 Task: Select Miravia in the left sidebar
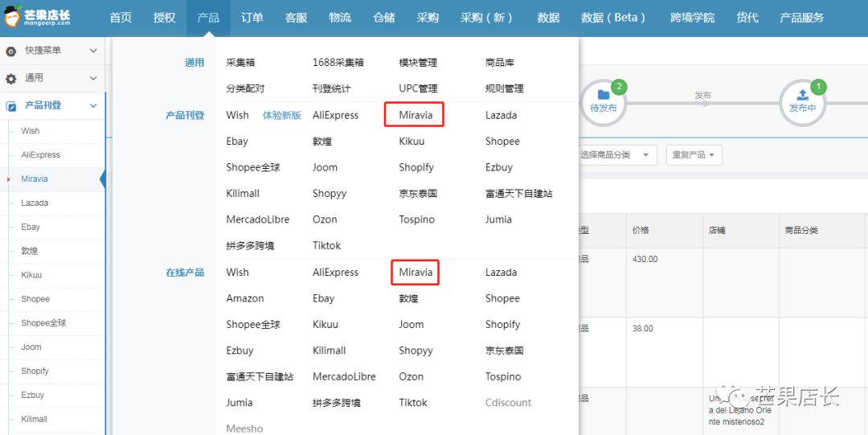pyautogui.click(x=35, y=179)
